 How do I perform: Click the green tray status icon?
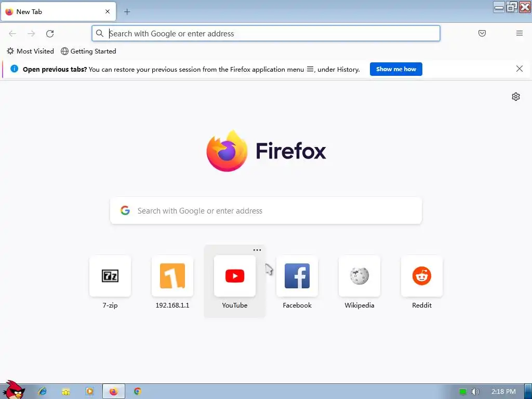pos(463,392)
